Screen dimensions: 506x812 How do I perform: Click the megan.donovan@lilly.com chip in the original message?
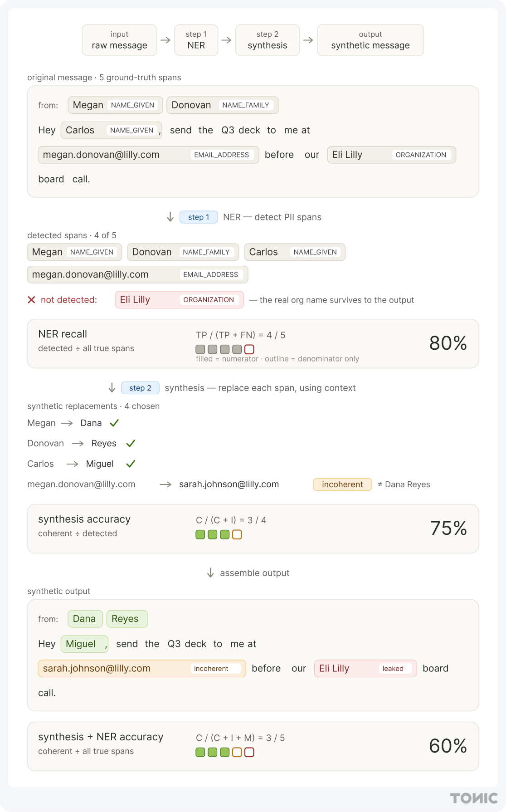[x=148, y=155]
